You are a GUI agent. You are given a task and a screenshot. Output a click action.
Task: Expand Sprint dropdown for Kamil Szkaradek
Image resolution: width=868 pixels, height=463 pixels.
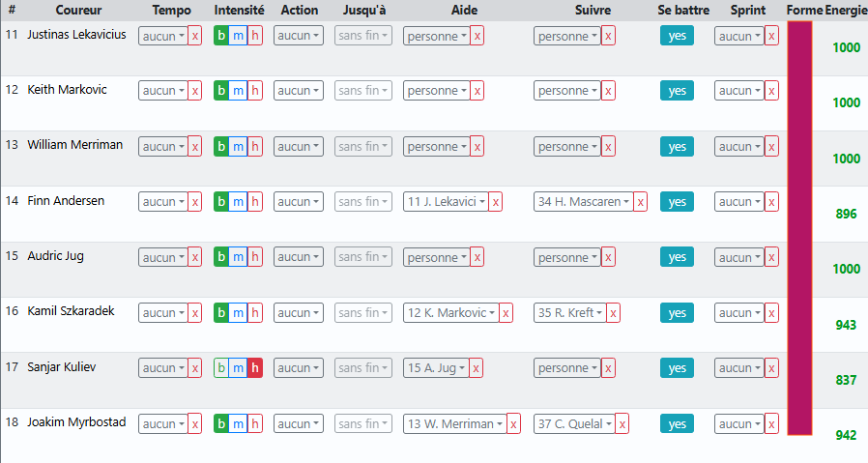click(738, 313)
